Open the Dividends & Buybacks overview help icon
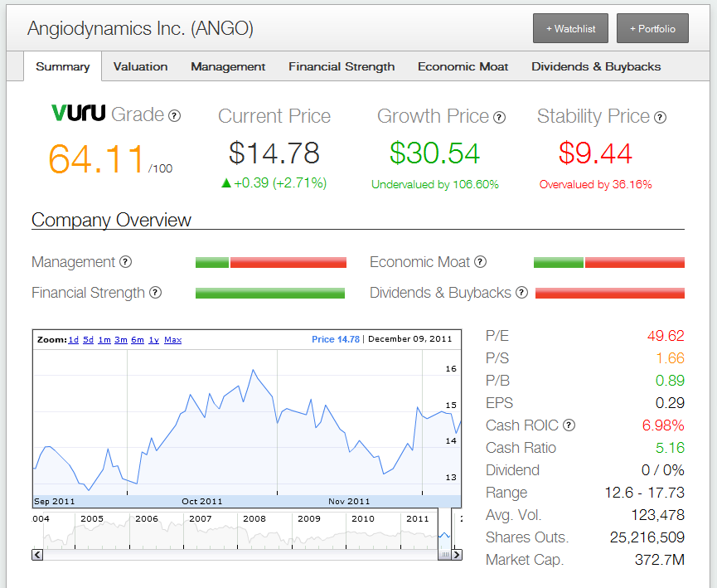This screenshot has width=717, height=588. [521, 293]
